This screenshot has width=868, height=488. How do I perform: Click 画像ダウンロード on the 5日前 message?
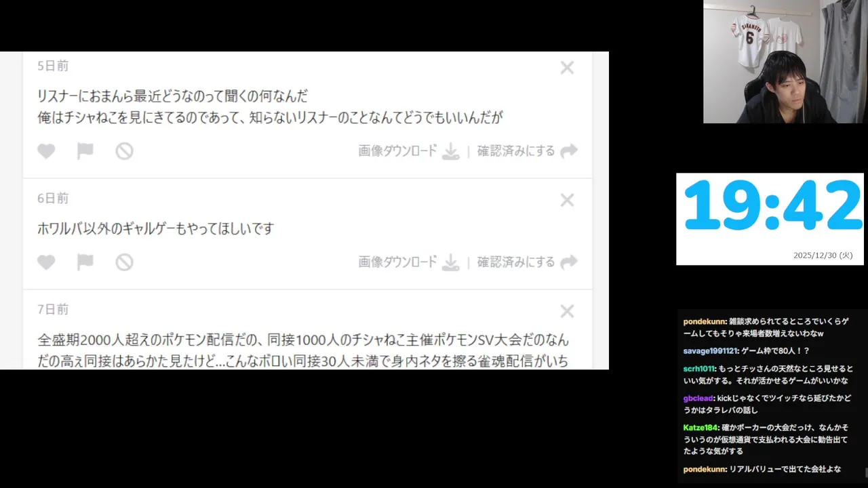click(x=398, y=151)
